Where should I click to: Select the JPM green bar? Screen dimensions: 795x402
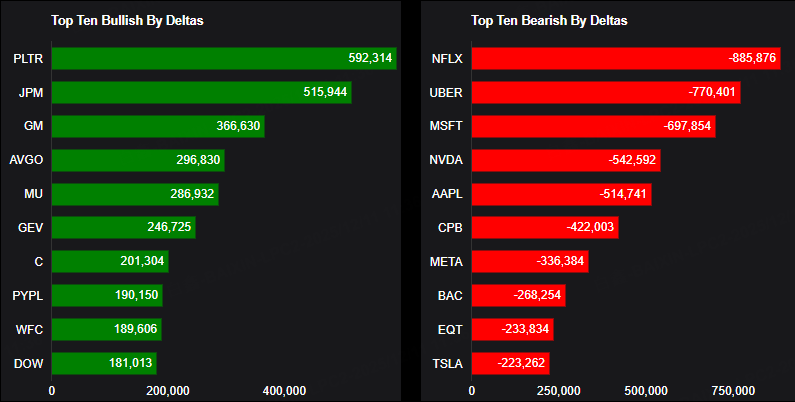pyautogui.click(x=201, y=92)
